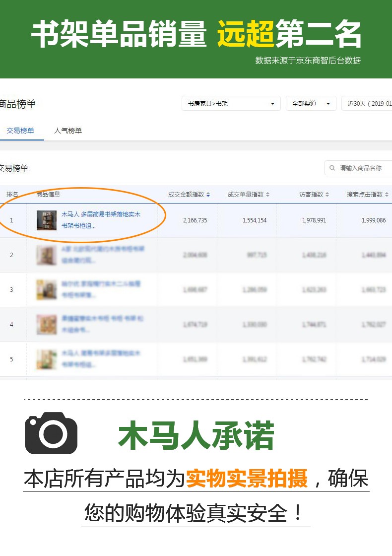Click the value 1,999,086
The height and width of the screenshot is (556, 392).
(x=374, y=220)
